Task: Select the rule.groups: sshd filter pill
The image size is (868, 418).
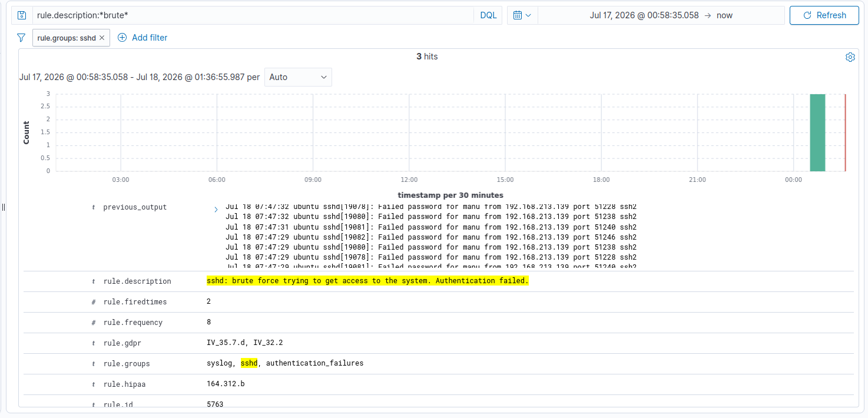Action: coord(66,38)
